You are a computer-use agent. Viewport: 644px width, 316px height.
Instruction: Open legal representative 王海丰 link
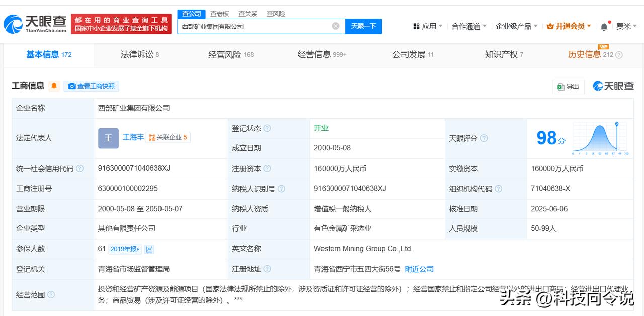pos(133,137)
